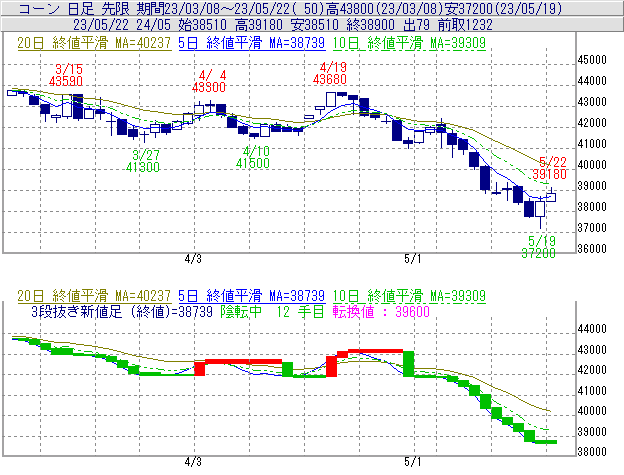Click the 4/3 date label under lower chart
624x475 pixels.
point(193,462)
